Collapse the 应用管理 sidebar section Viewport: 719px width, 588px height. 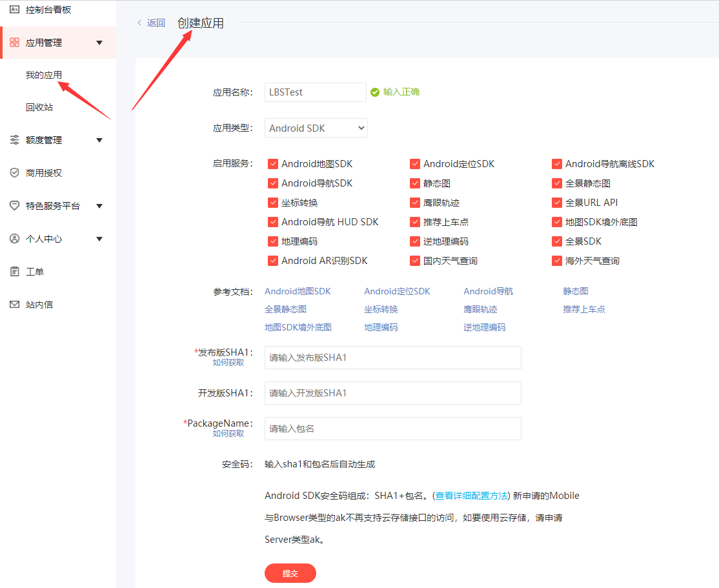101,43
